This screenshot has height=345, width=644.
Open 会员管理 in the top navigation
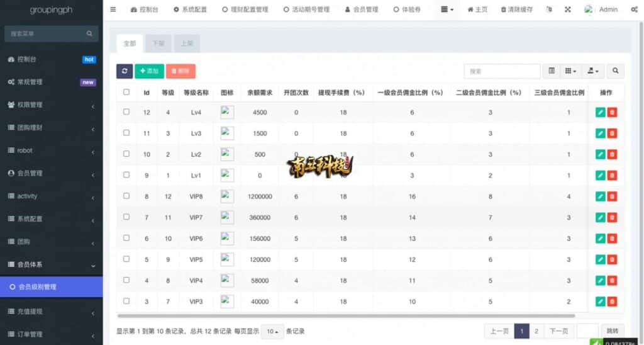tap(362, 9)
